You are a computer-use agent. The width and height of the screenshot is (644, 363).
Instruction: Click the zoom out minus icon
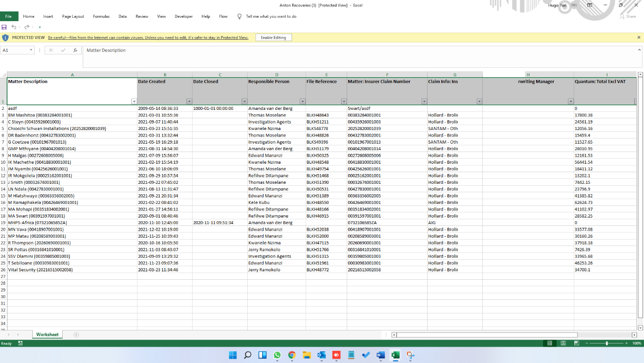pos(587,343)
